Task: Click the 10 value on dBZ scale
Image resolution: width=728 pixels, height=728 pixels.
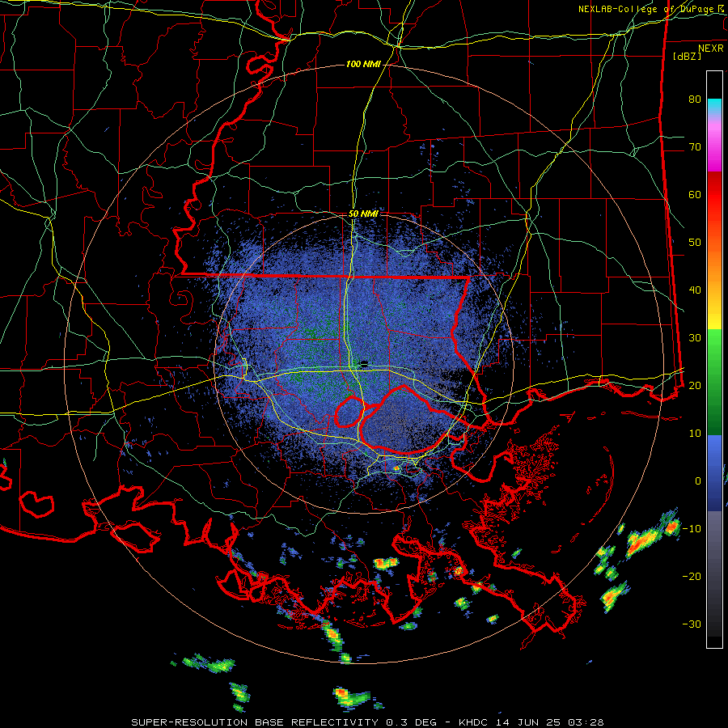Action: (x=695, y=434)
